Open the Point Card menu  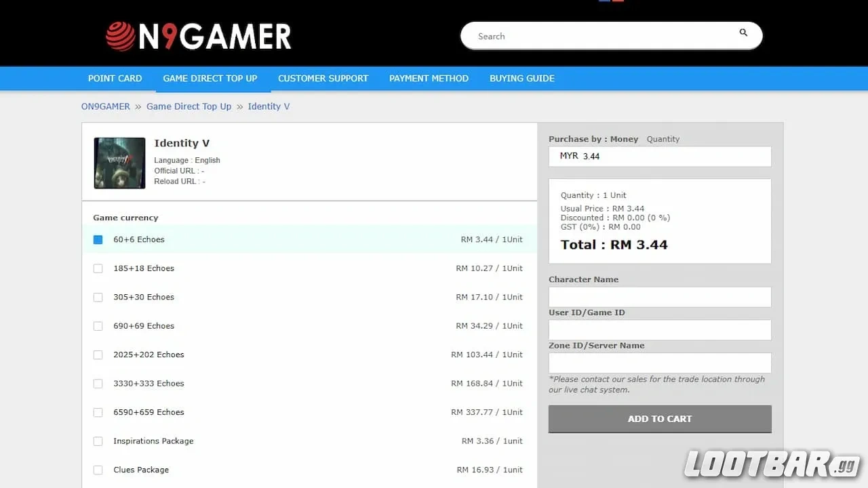point(115,79)
